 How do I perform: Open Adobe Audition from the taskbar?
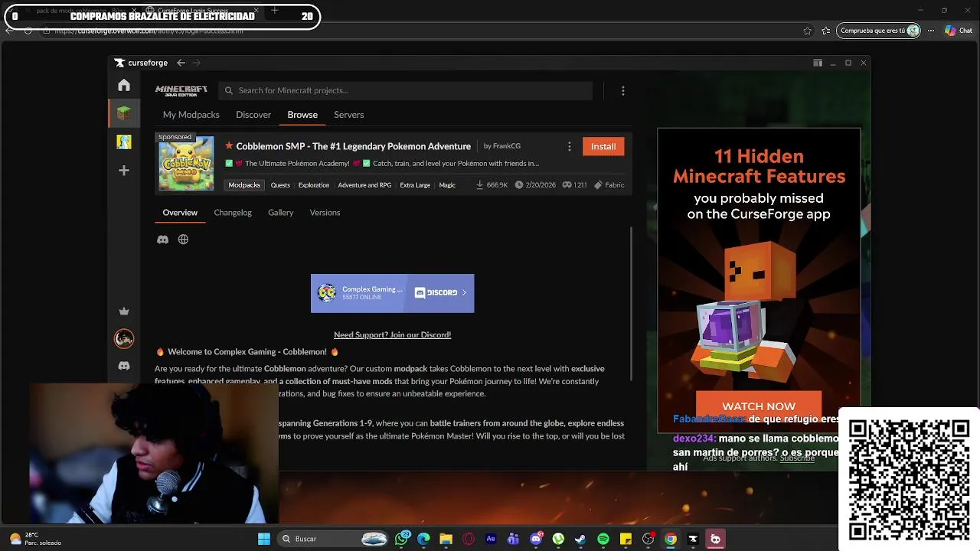click(x=491, y=539)
